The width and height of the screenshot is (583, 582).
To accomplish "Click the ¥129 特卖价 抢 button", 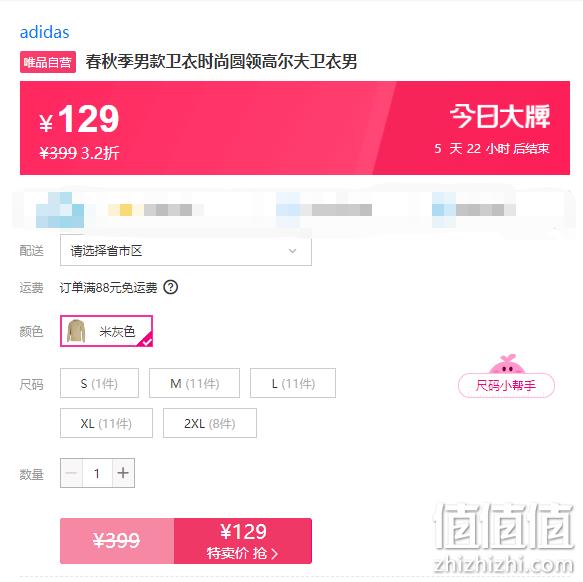I will tap(243, 541).
